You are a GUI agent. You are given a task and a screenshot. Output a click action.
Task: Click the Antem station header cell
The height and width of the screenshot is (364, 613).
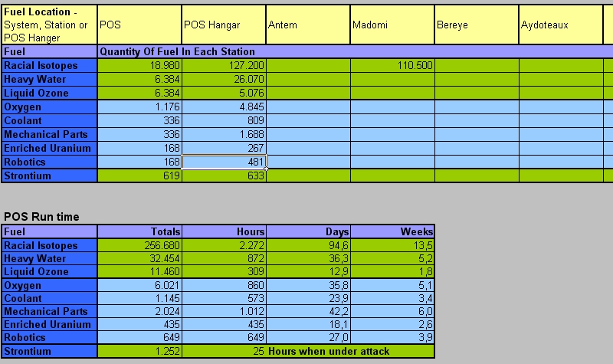tap(308, 25)
